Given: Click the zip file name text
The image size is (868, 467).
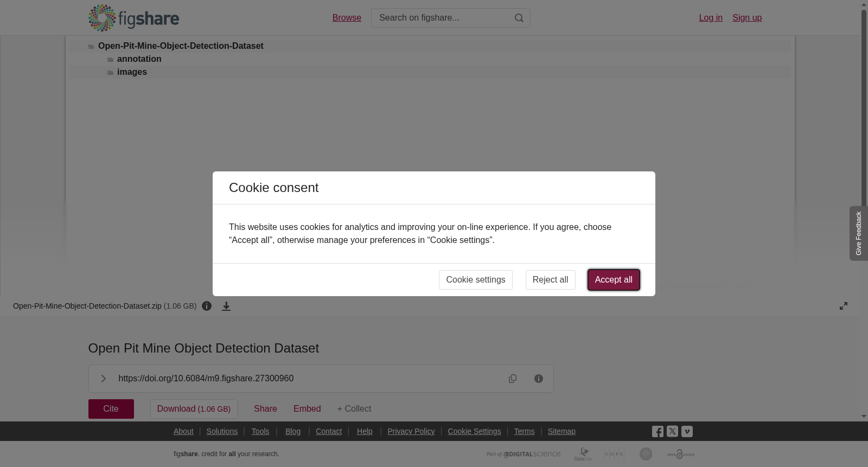Looking at the screenshot, I should [x=87, y=306].
